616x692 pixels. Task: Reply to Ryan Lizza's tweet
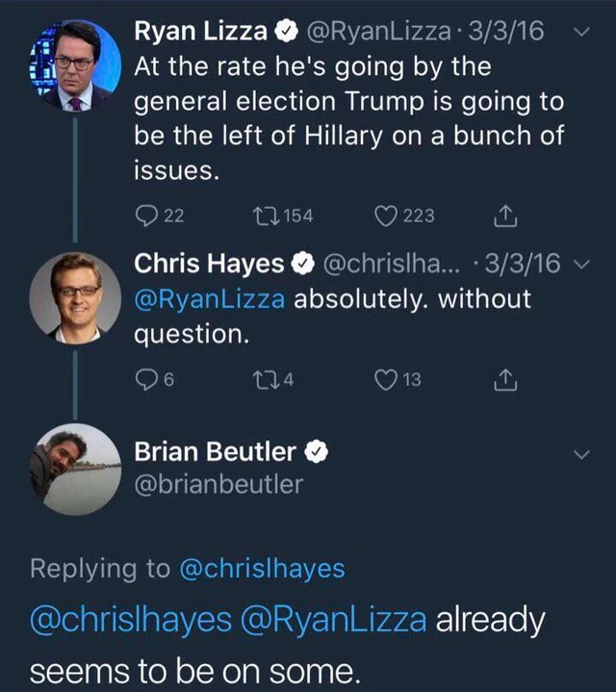pos(144,217)
